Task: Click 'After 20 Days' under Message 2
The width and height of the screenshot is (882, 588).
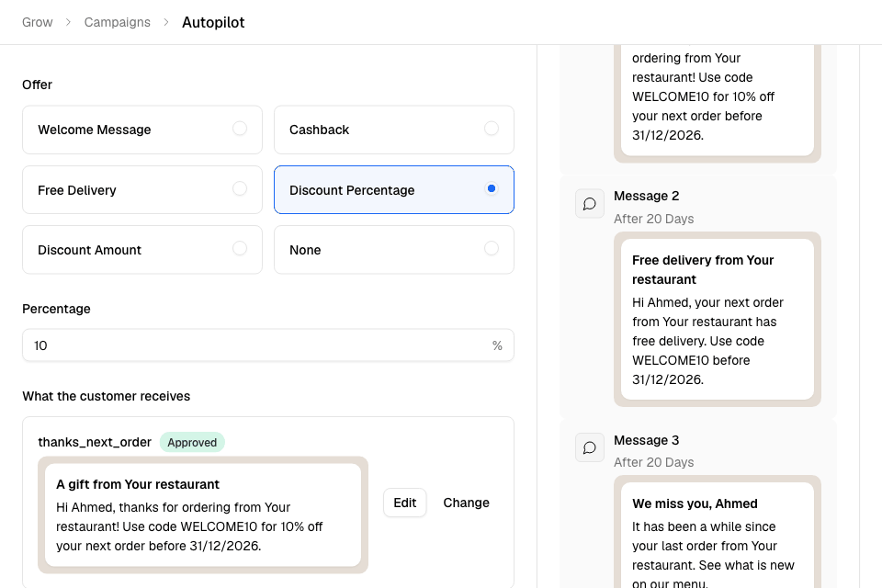Action: click(653, 219)
